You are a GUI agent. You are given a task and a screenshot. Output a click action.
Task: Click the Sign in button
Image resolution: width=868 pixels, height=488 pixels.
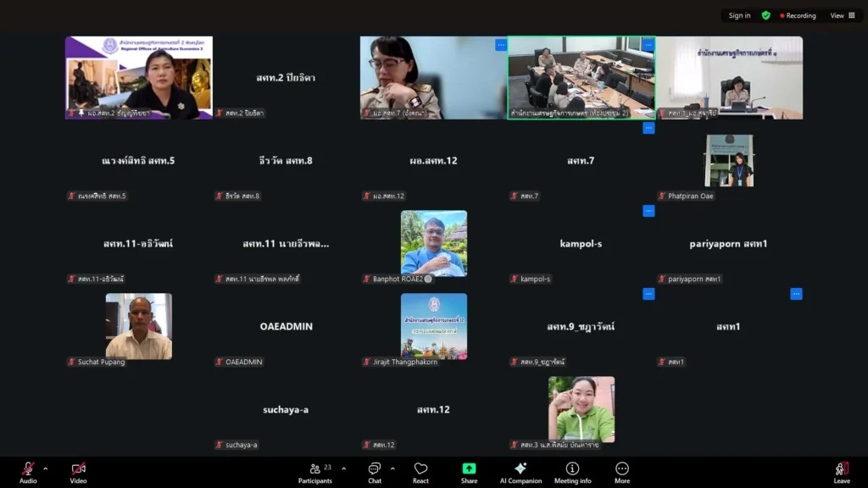coord(739,15)
